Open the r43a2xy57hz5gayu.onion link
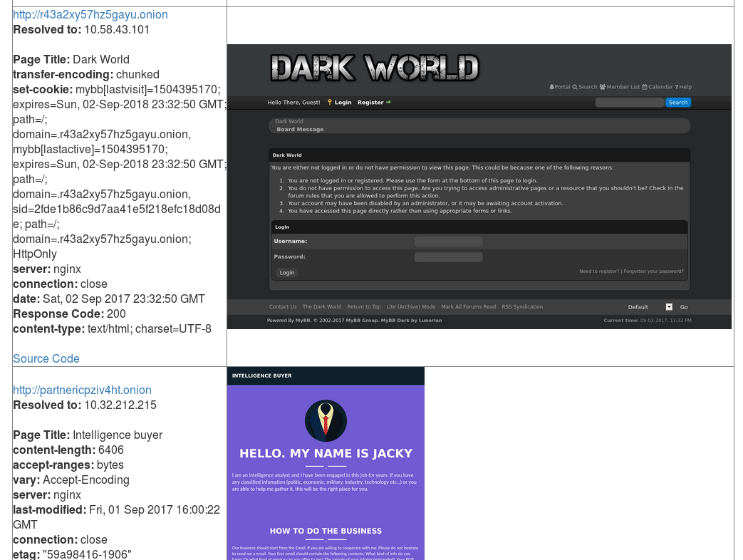 (x=90, y=15)
